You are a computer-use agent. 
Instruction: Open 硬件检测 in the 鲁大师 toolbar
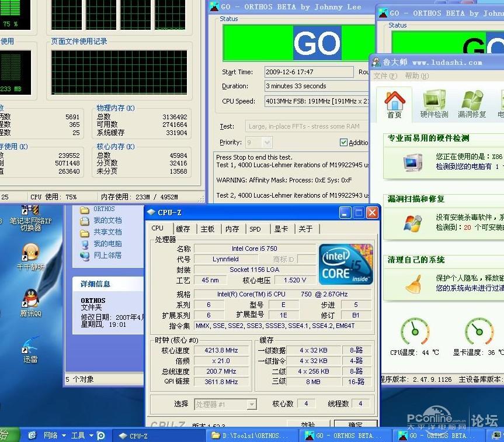click(x=434, y=105)
